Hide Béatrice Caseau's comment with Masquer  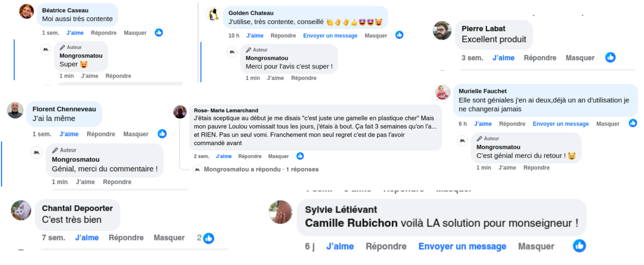coord(135,33)
